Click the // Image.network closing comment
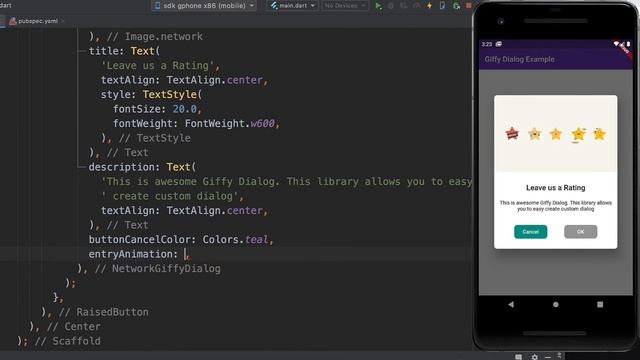Image resolution: width=640 pixels, height=360 pixels. (155, 37)
